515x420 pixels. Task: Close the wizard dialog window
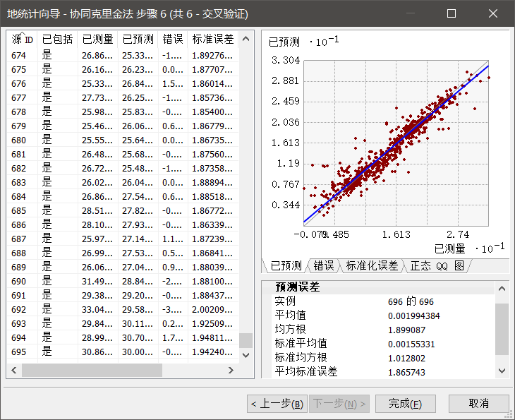tap(493, 13)
